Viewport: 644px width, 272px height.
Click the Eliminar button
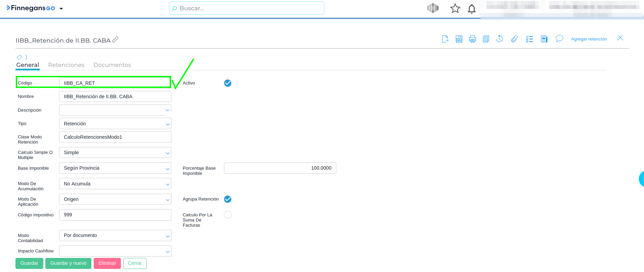(107, 263)
